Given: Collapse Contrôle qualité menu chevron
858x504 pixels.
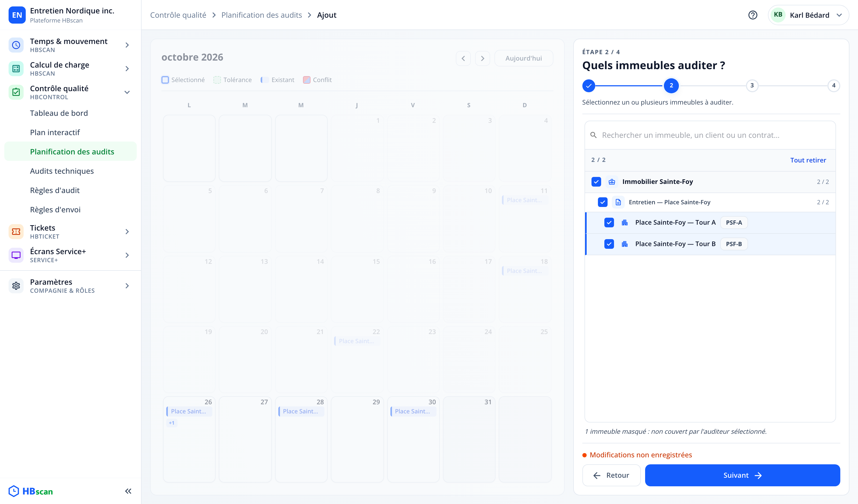Looking at the screenshot, I should (x=127, y=92).
